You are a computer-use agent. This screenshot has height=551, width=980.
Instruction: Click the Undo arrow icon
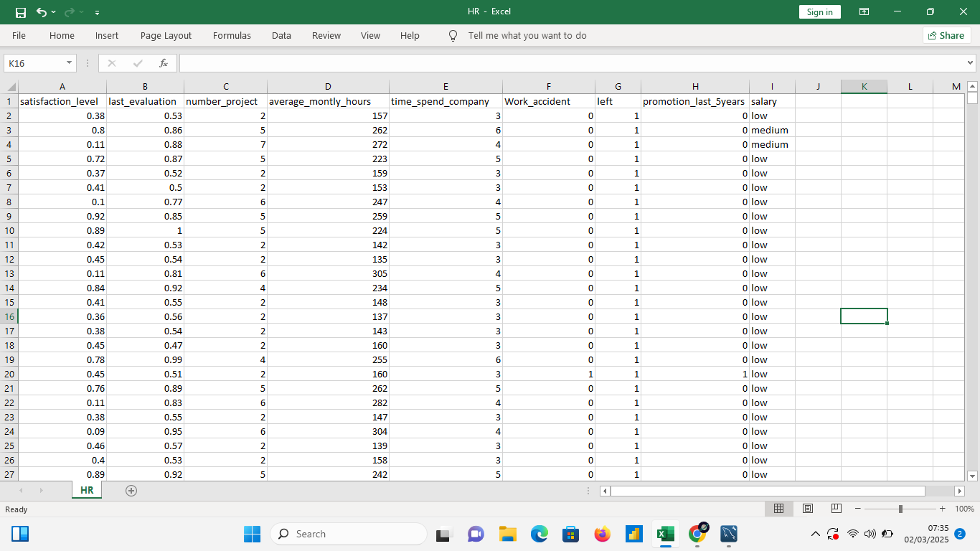41,12
